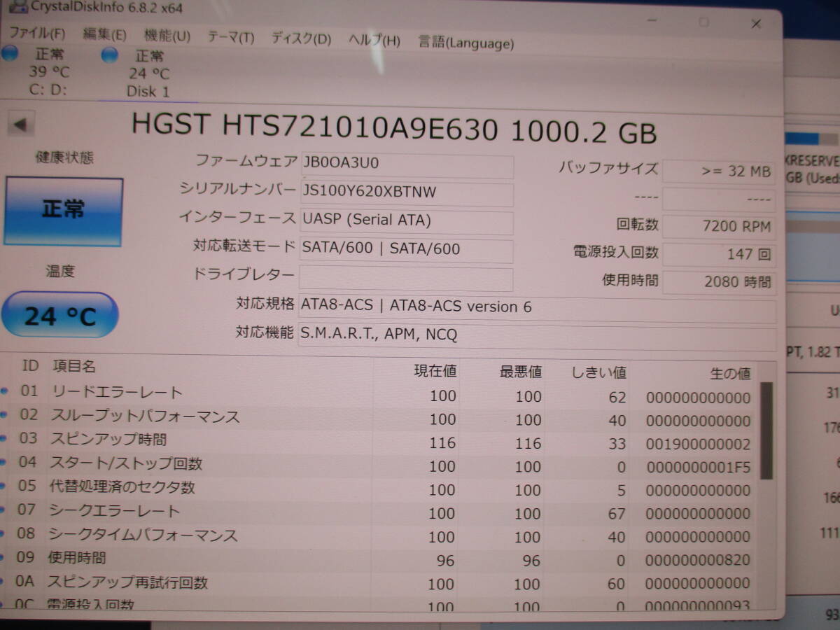
Task: Click the 生の値 column header
Action: tap(730, 374)
